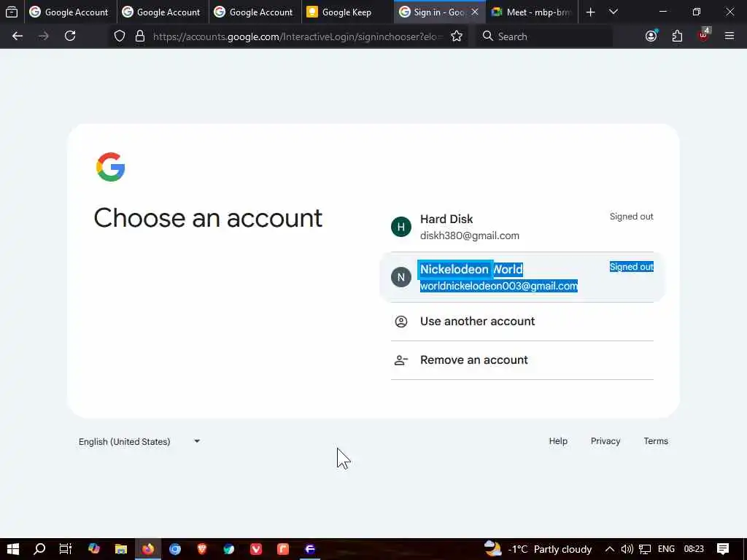This screenshot has width=747, height=560.
Task: Open the Firefox account icon in the toolbar
Action: (651, 36)
